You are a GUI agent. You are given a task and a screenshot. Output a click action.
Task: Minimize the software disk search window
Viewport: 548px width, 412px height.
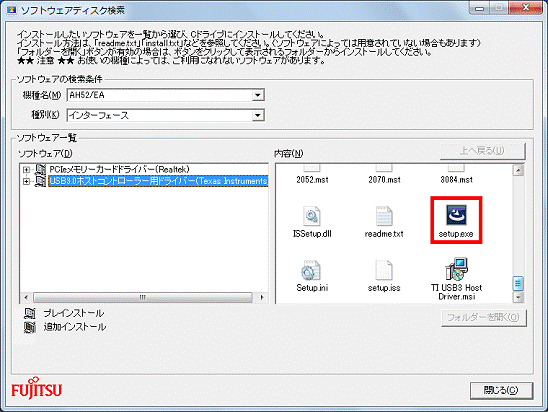[x=480, y=8]
